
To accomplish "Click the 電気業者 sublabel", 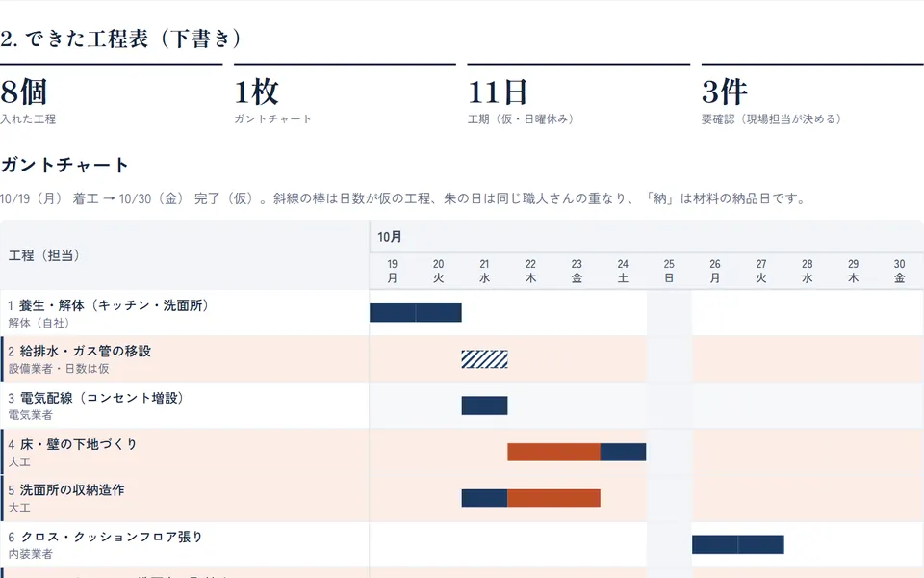I will 30,415.
